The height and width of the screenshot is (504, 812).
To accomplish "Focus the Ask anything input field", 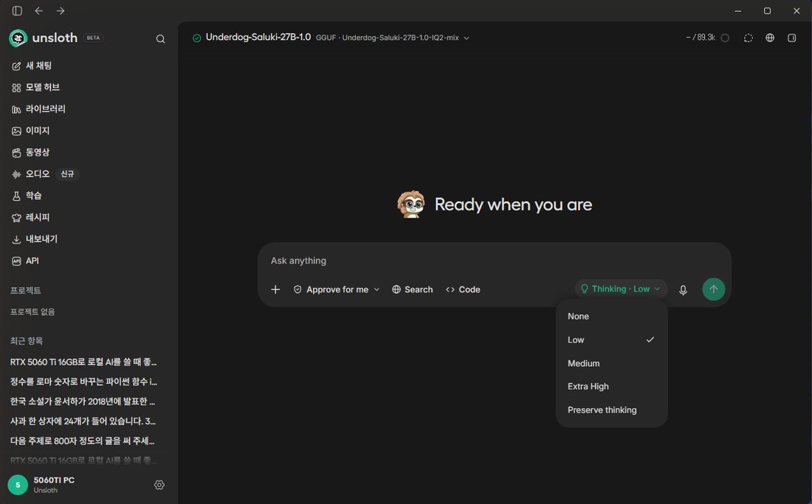I will (x=494, y=260).
